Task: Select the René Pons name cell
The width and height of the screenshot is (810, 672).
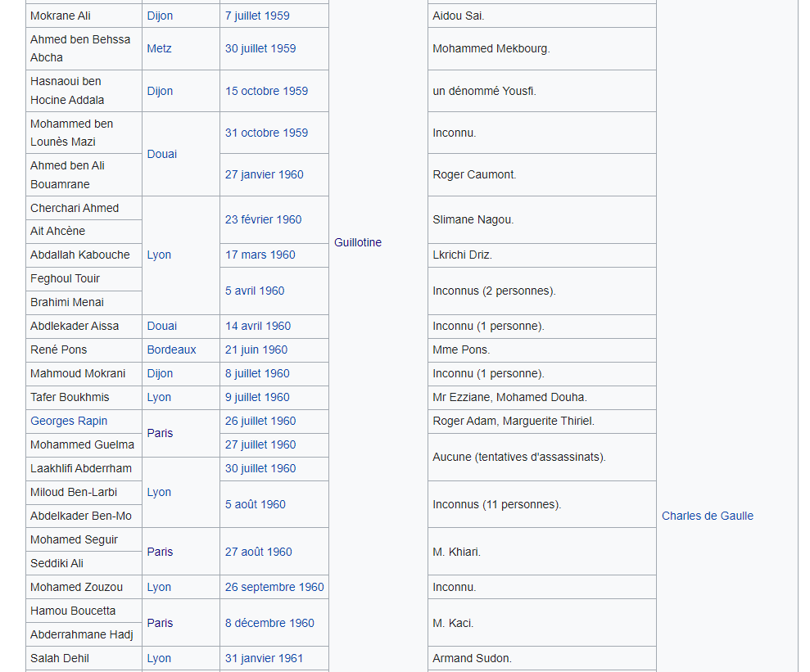Action: [59, 350]
